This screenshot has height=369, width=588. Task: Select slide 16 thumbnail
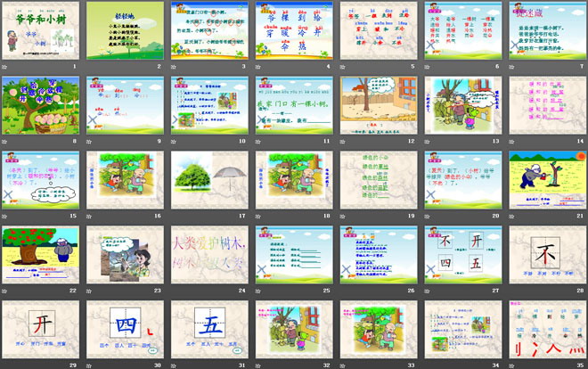point(126,180)
